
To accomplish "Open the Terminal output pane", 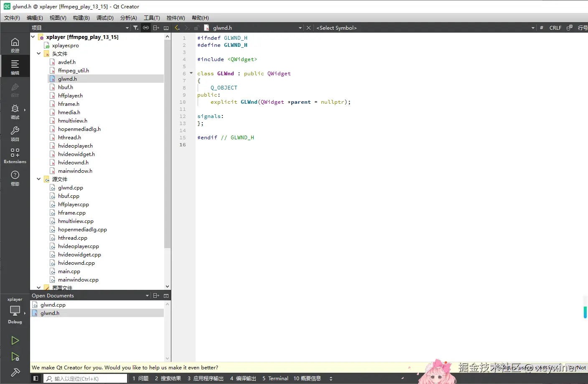I will click(275, 379).
